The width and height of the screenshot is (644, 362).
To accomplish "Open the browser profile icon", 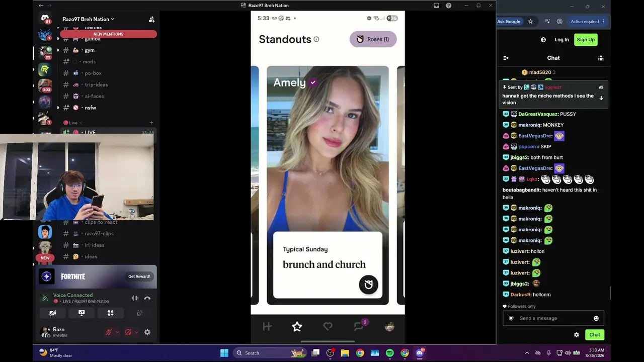I will pos(559,22).
